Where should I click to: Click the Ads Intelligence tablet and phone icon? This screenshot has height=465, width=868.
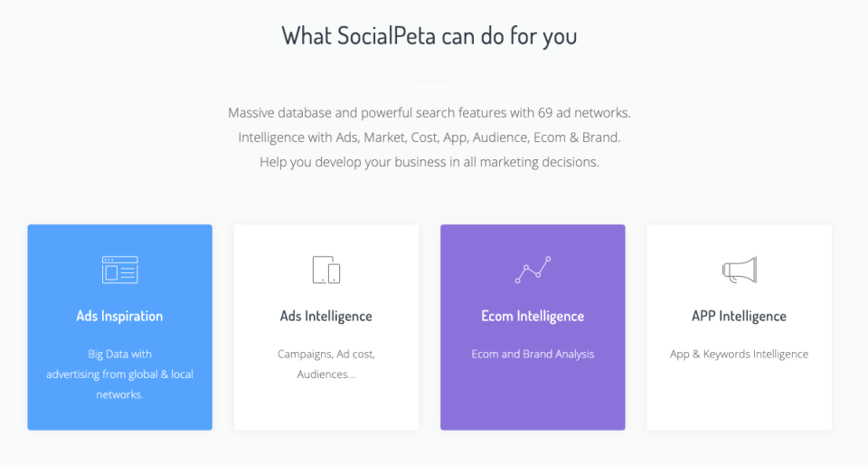[326, 270]
